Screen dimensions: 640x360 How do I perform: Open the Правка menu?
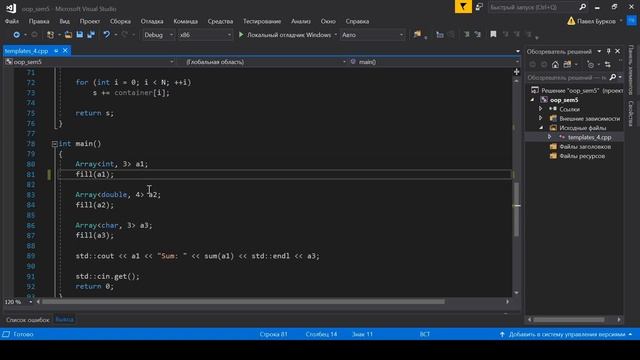pyautogui.click(x=39, y=21)
